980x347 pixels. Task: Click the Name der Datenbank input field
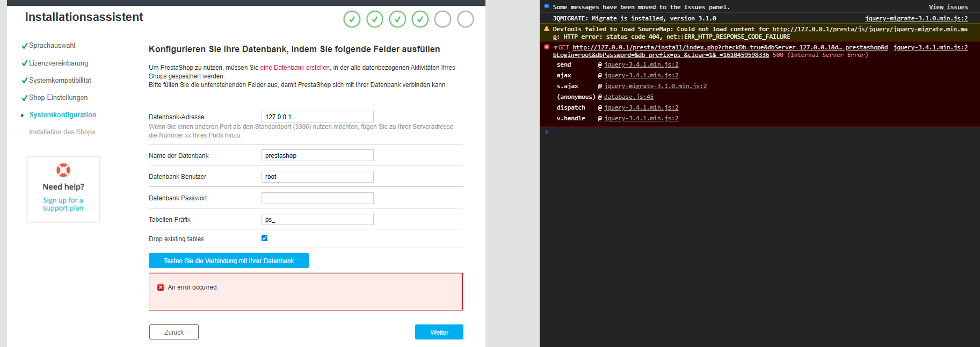[317, 155]
